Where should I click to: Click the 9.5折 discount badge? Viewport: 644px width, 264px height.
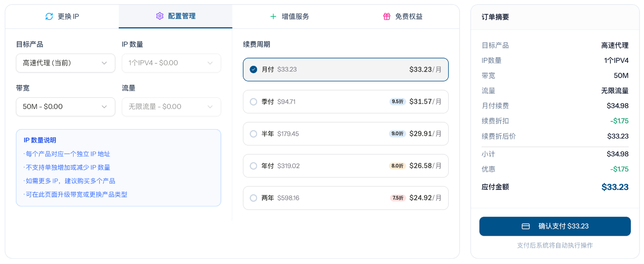398,102
